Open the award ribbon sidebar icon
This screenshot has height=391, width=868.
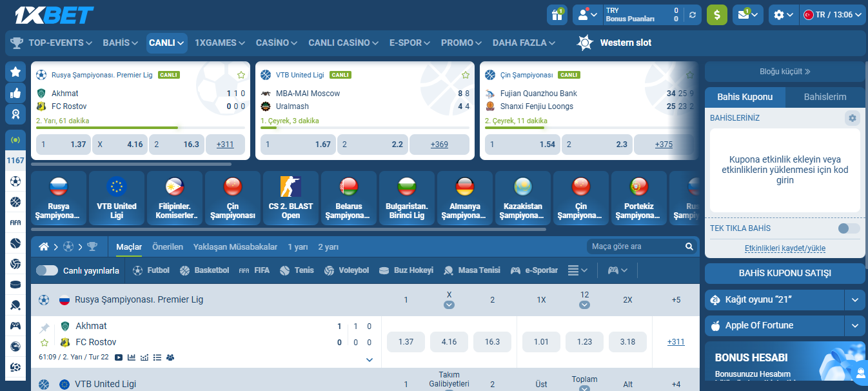click(x=15, y=114)
